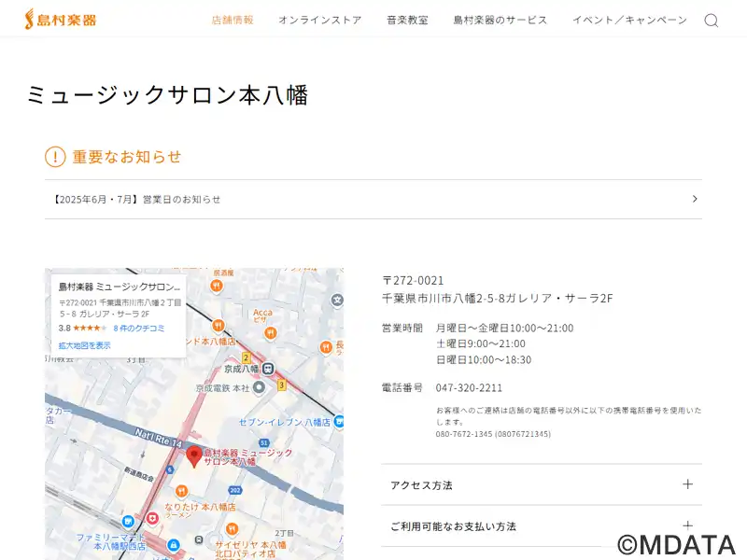Screen dimensions: 747x560
Task: Click the Nat'l Rte 14 road label
Action: (158, 438)
